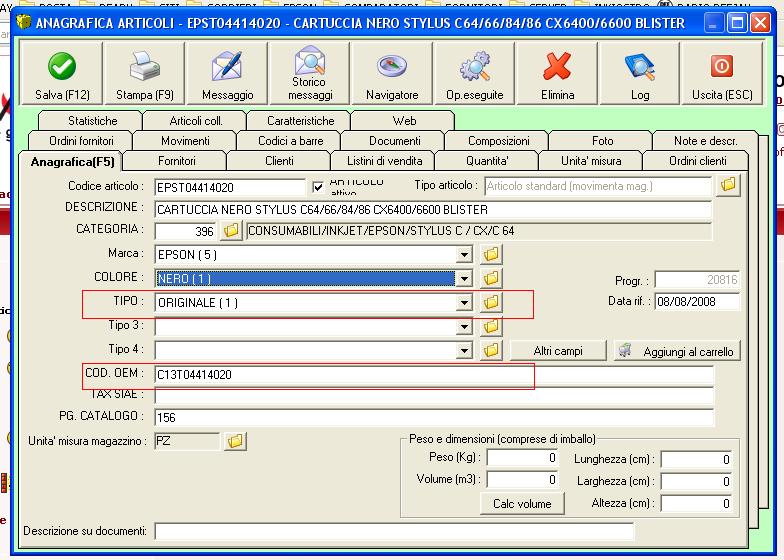784x560 pixels.
Task: Click the Lunghezza (cm) field
Action: click(696, 459)
